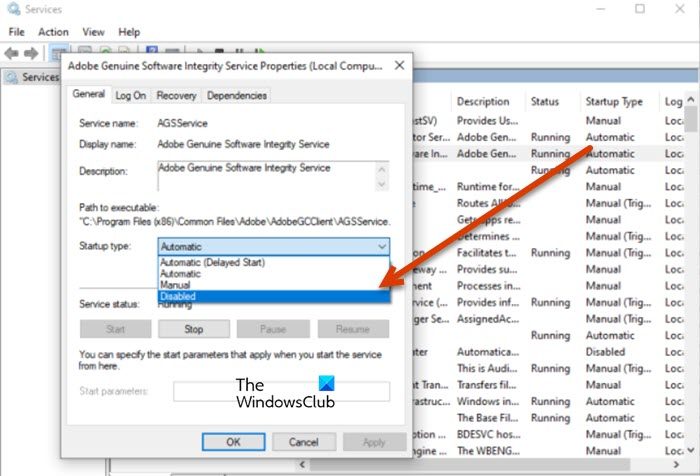Click the Resume button
The image size is (700, 476).
353,329
